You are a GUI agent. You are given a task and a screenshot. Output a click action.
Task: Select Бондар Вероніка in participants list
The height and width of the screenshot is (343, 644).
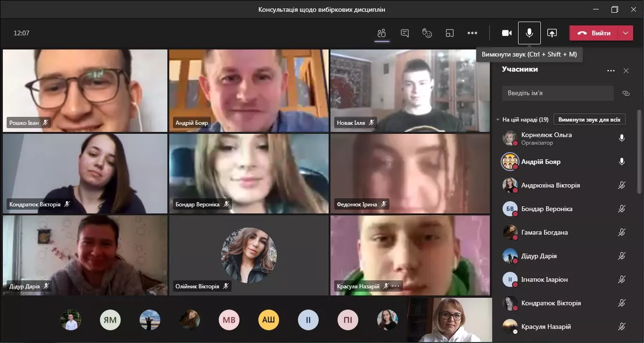[547, 209]
